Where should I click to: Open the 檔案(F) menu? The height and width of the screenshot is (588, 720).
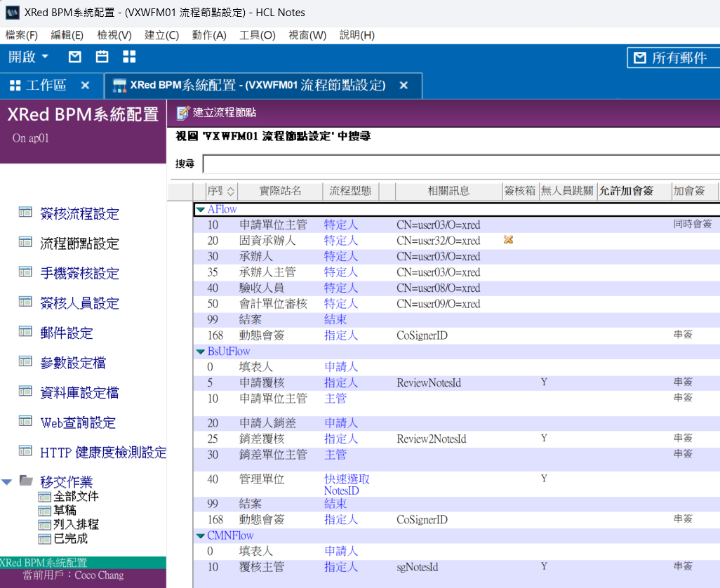coord(21,35)
